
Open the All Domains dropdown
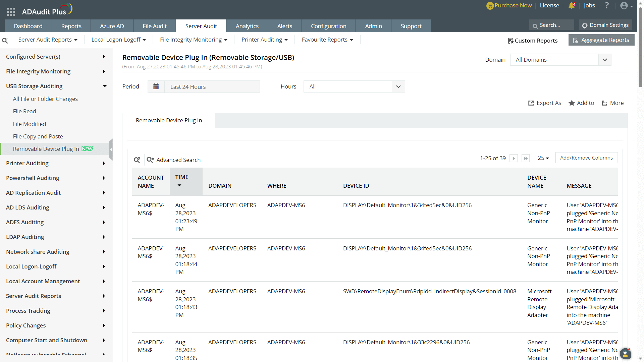[x=560, y=60]
